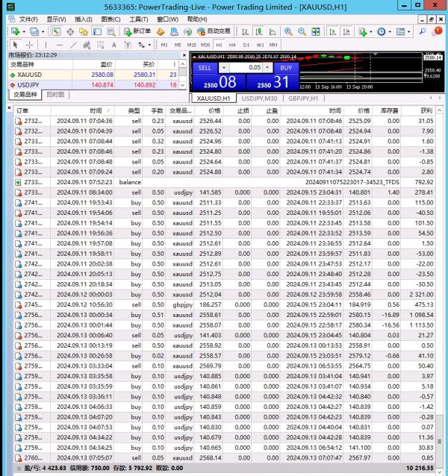Select the crosshair tool

coord(31,45)
